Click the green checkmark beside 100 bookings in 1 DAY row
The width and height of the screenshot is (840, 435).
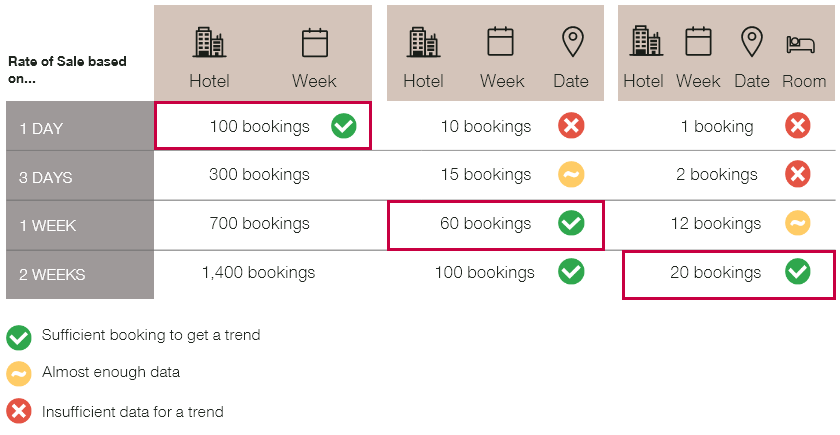[x=343, y=126]
